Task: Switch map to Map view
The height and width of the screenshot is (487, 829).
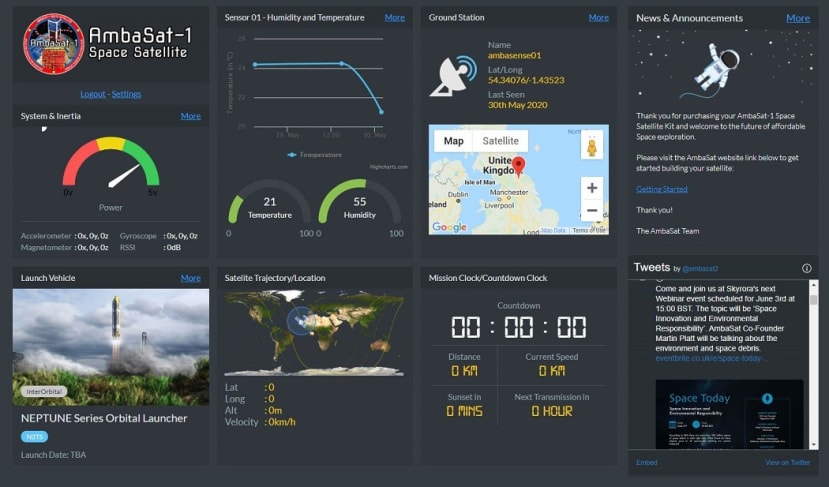Action: (453, 141)
